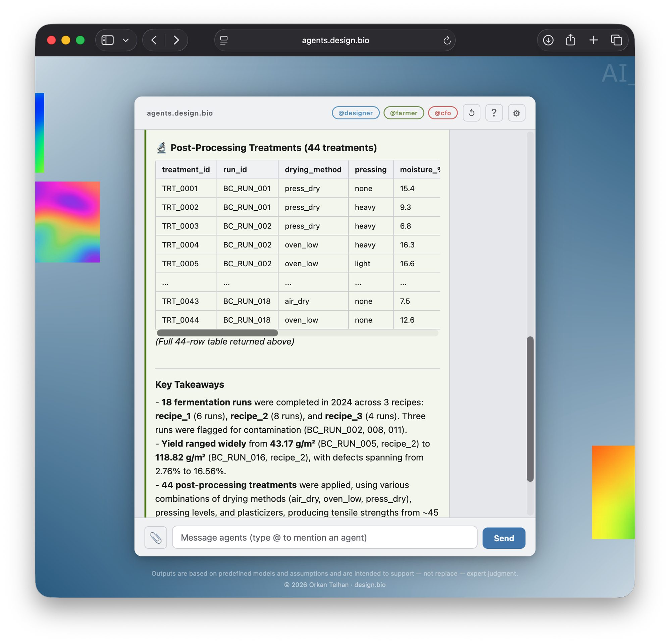Click the table's horizontal scrollbar thumb

point(217,333)
